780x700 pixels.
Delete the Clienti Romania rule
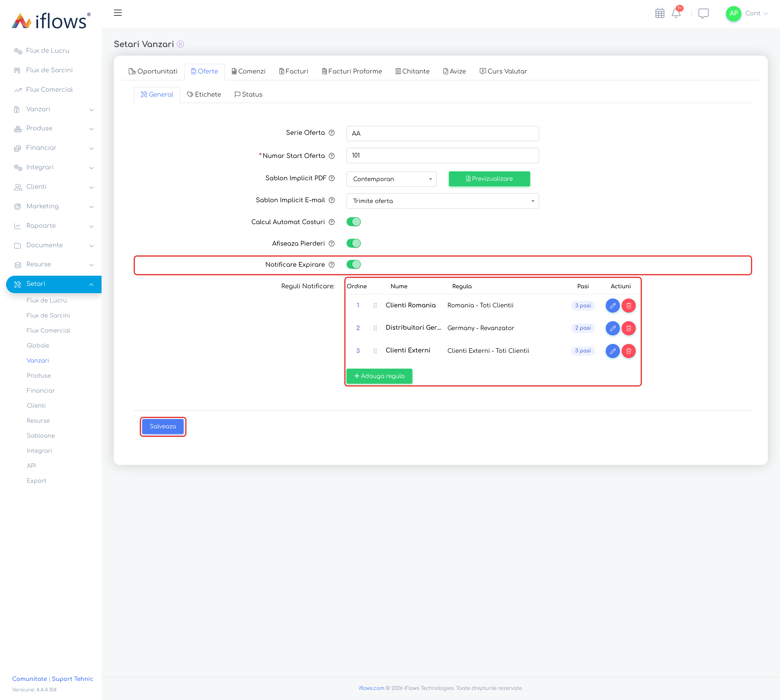628,305
